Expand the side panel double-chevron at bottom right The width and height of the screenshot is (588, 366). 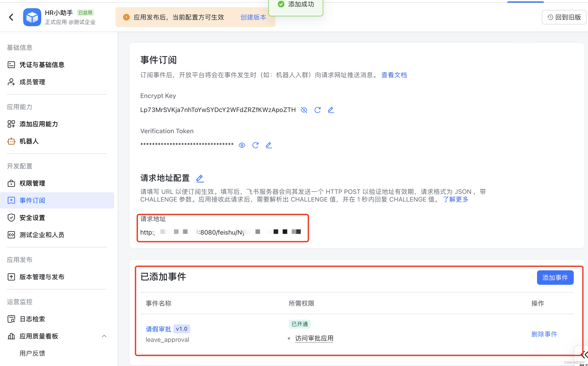click(x=584, y=355)
